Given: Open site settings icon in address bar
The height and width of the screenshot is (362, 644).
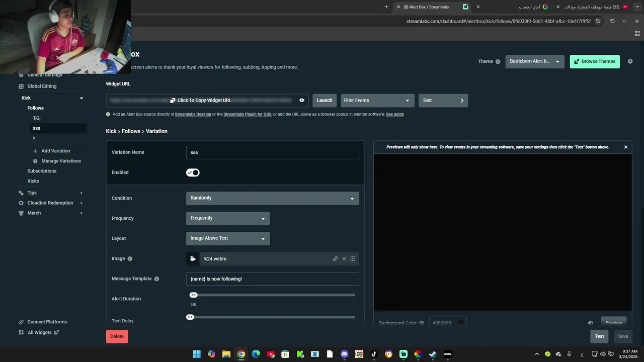Looking at the screenshot, I should click(598, 21).
